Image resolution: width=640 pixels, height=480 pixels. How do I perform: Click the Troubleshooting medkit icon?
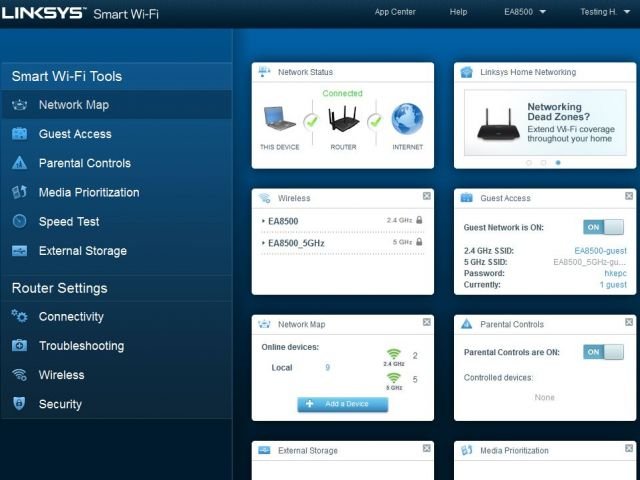(x=19, y=345)
